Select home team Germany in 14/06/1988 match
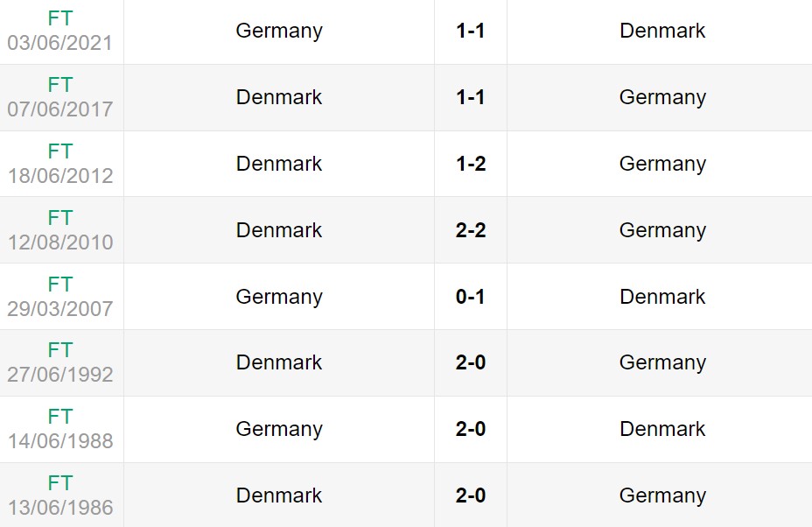The height and width of the screenshot is (527, 812). 279,429
